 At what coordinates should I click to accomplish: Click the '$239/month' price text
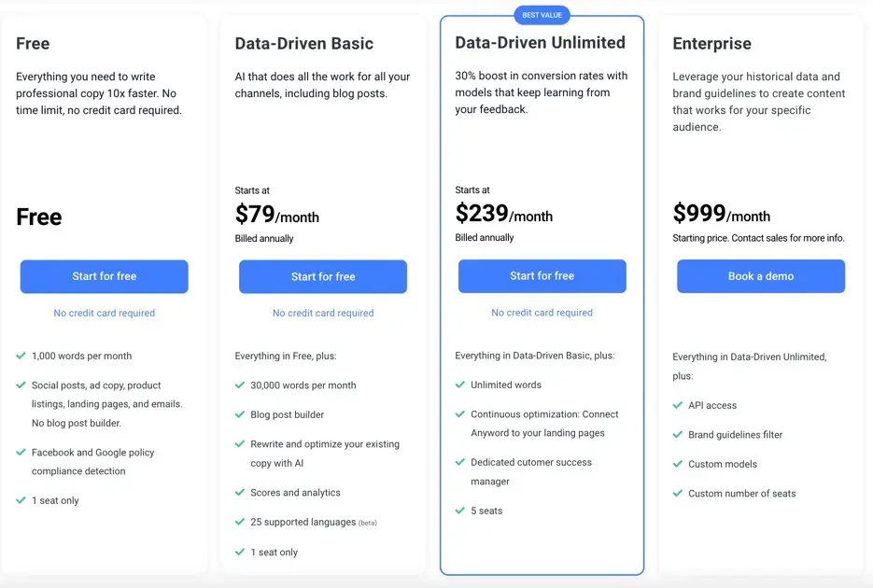(504, 214)
